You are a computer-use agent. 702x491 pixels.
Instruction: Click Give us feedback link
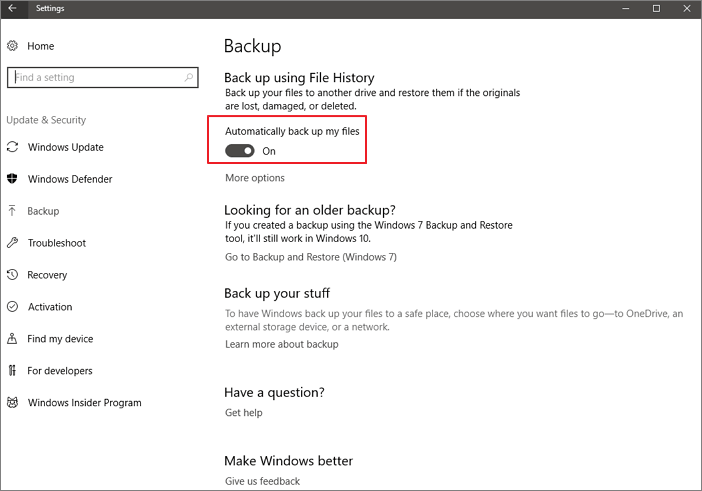(x=262, y=481)
